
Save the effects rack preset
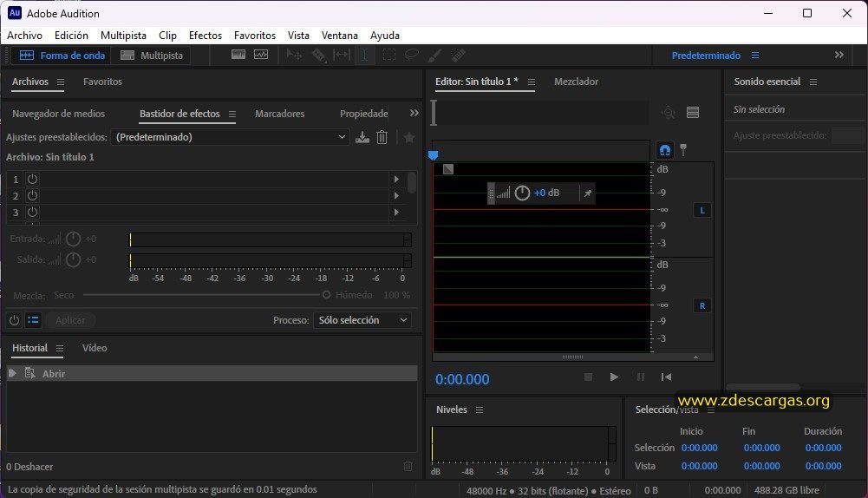(x=362, y=137)
